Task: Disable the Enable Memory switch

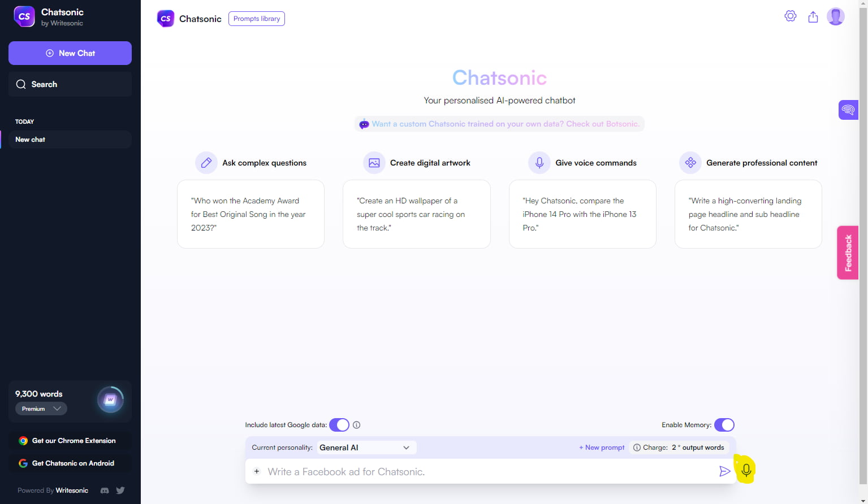Action: click(x=724, y=424)
